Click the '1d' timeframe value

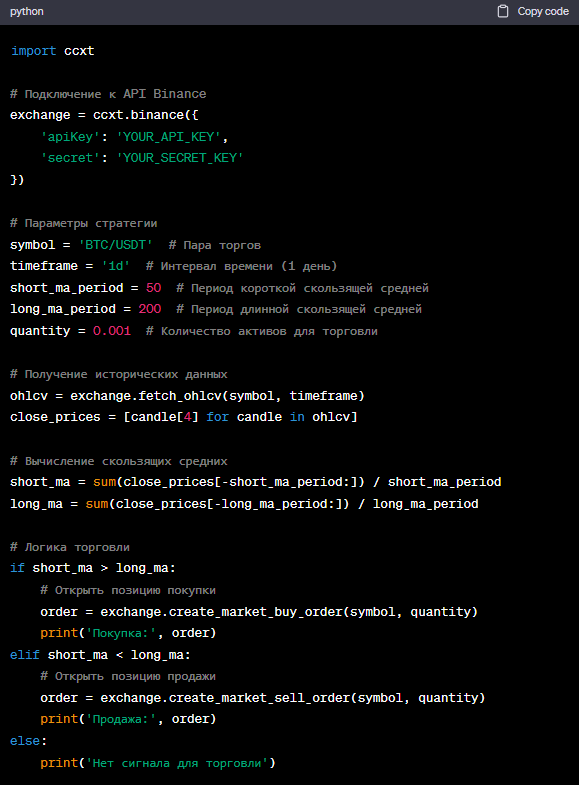116,266
